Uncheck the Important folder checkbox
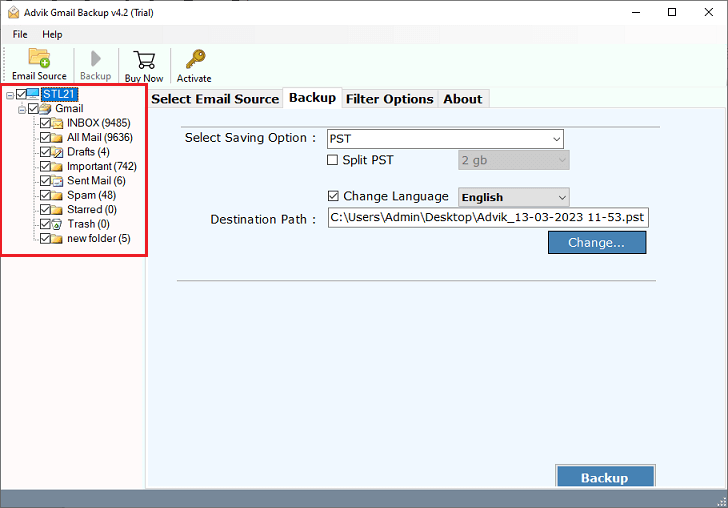Screen dimensions: 728x508 click(45, 166)
